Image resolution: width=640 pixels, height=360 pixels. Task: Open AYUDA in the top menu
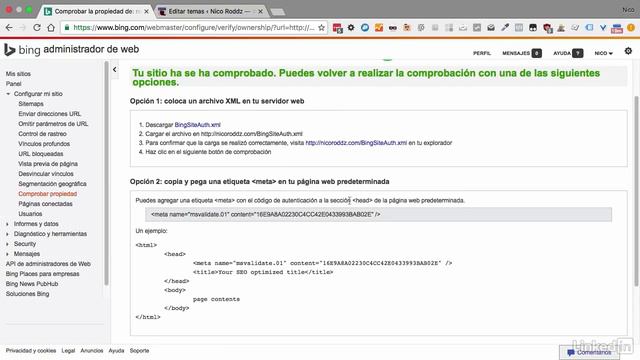tap(568, 53)
